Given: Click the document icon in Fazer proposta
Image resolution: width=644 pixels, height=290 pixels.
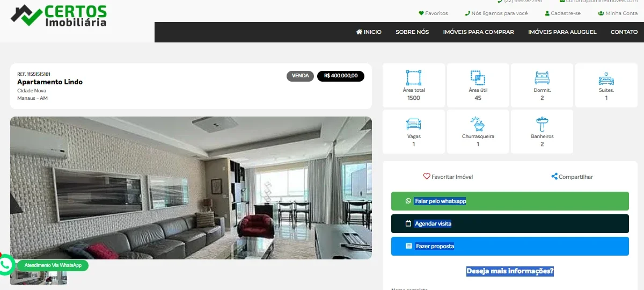Looking at the screenshot, I should 408,246.
